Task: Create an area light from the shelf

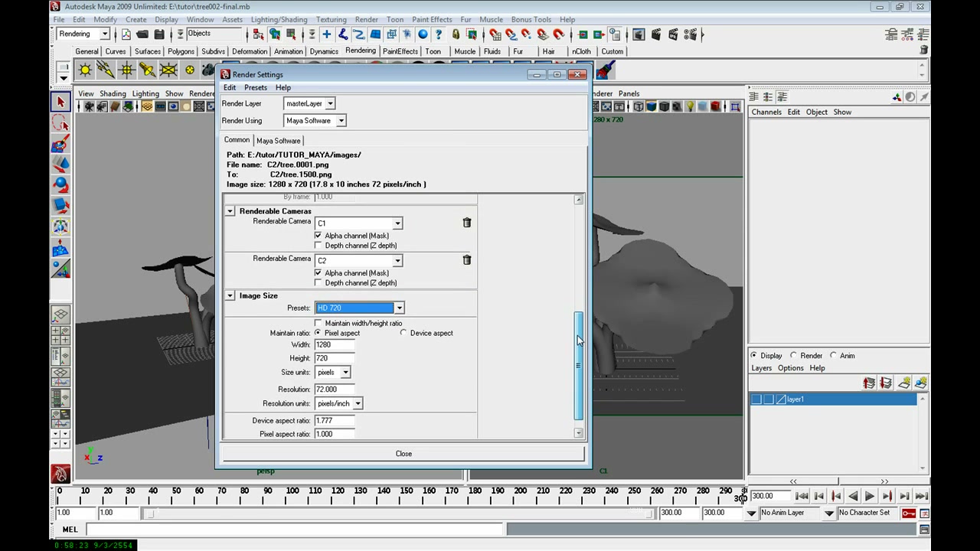Action: tap(168, 70)
